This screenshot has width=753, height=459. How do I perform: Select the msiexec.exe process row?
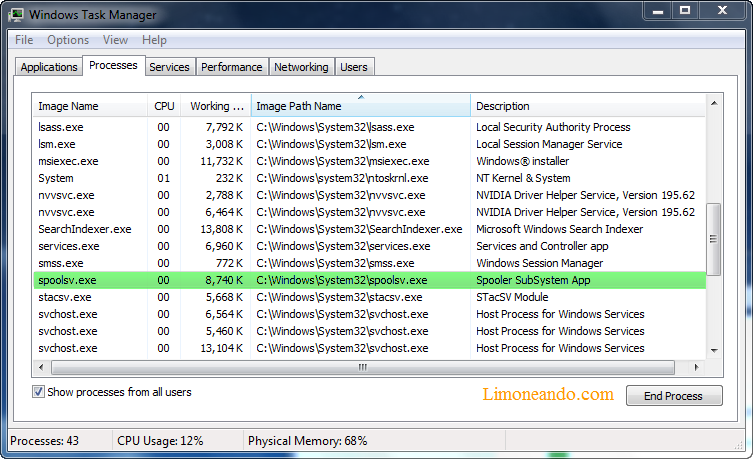[x=369, y=161]
